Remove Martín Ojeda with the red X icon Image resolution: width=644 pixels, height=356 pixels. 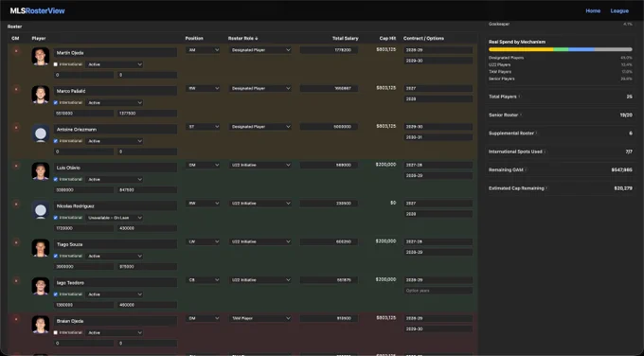coord(16,51)
